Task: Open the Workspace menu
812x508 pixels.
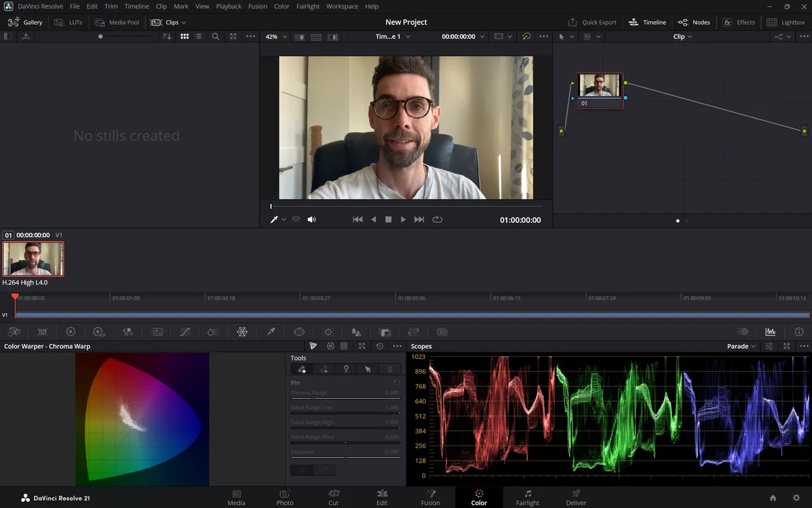Action: pos(342,6)
